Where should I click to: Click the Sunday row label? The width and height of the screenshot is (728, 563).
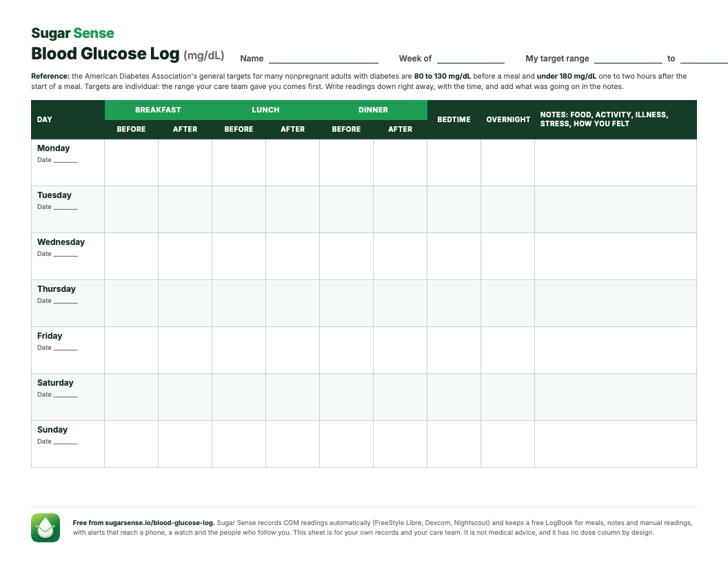(52, 430)
